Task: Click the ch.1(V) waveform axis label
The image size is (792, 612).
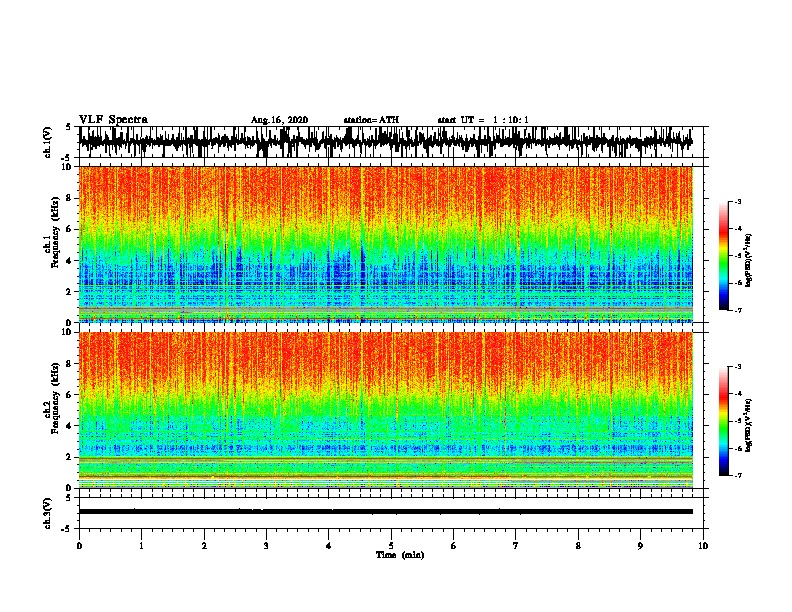Action: pyautogui.click(x=48, y=142)
